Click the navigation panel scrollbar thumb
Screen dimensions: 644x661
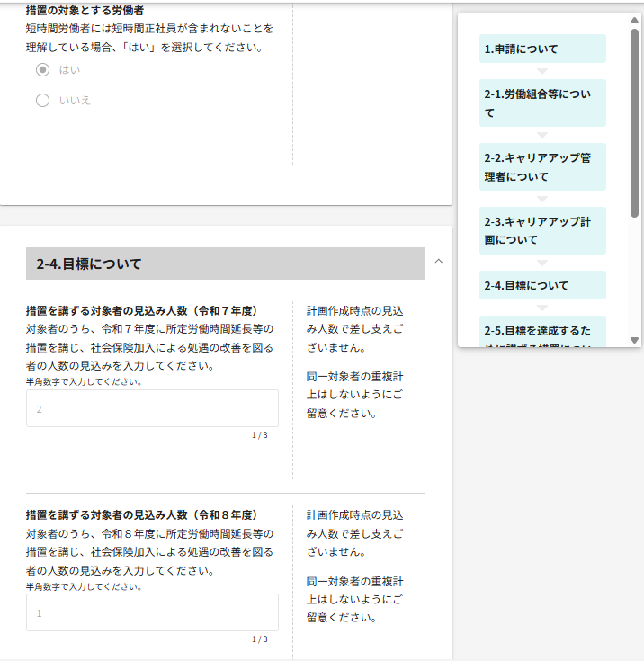coord(634,121)
